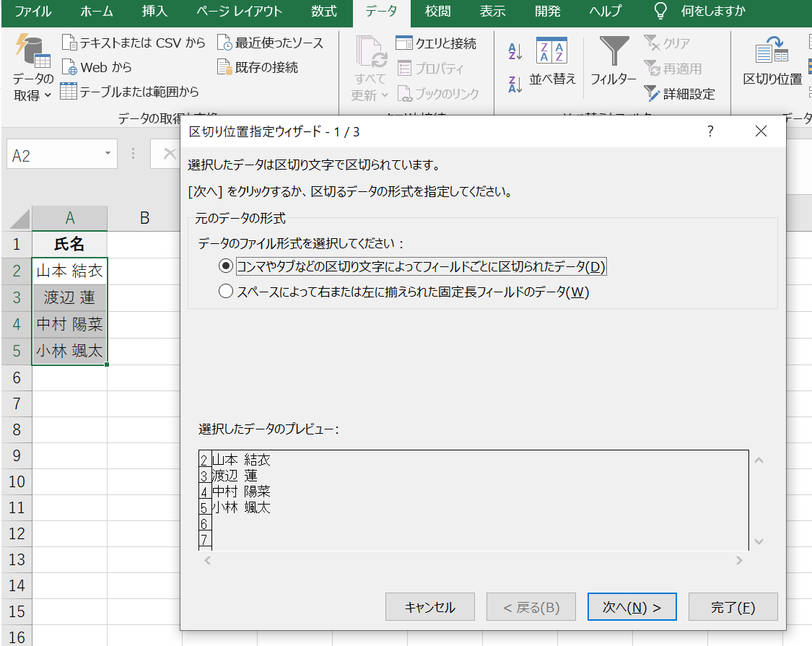
Task: Open the 数式 ribbon tab
Action: pos(324,12)
